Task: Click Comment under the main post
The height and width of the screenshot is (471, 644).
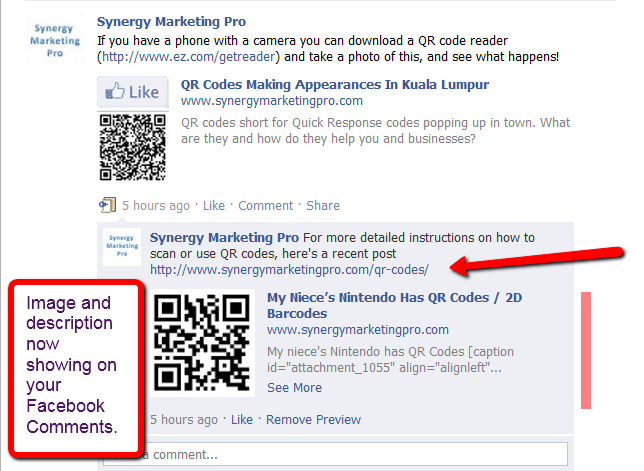Action: 266,206
